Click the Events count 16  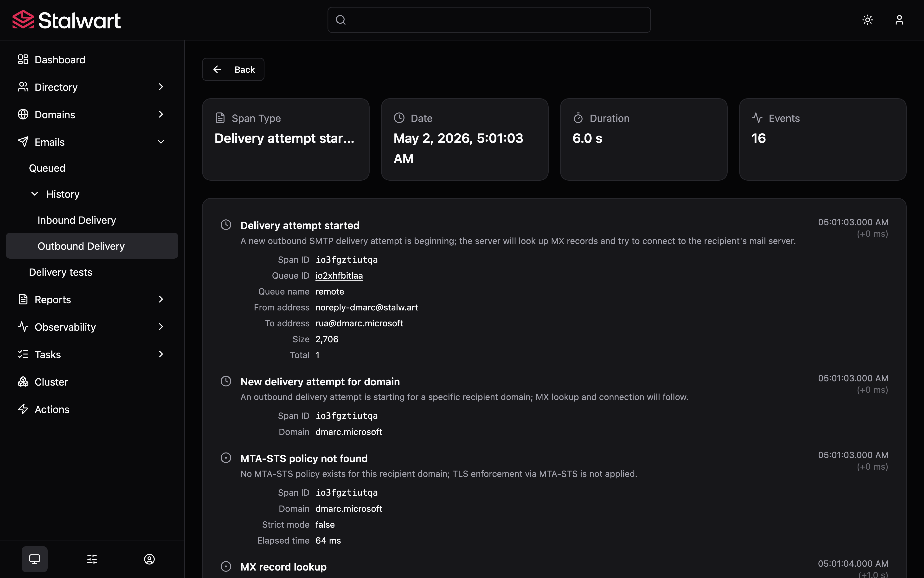click(x=759, y=138)
